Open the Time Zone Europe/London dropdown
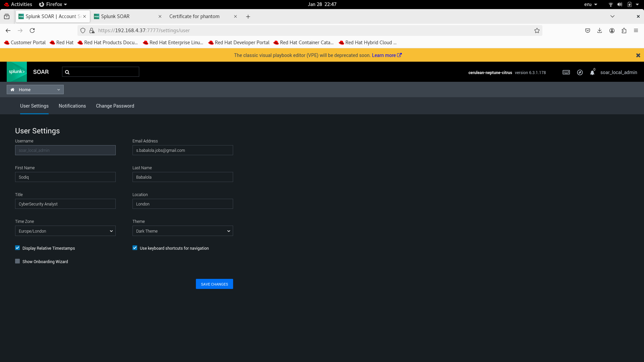This screenshot has height=362, width=644. (65, 231)
